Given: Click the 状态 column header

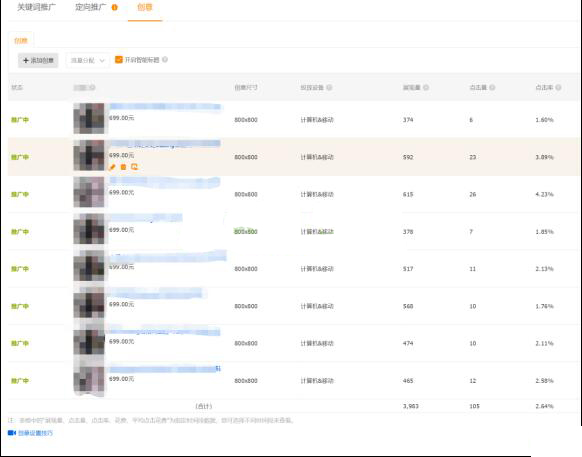Looking at the screenshot, I should pos(17,88).
